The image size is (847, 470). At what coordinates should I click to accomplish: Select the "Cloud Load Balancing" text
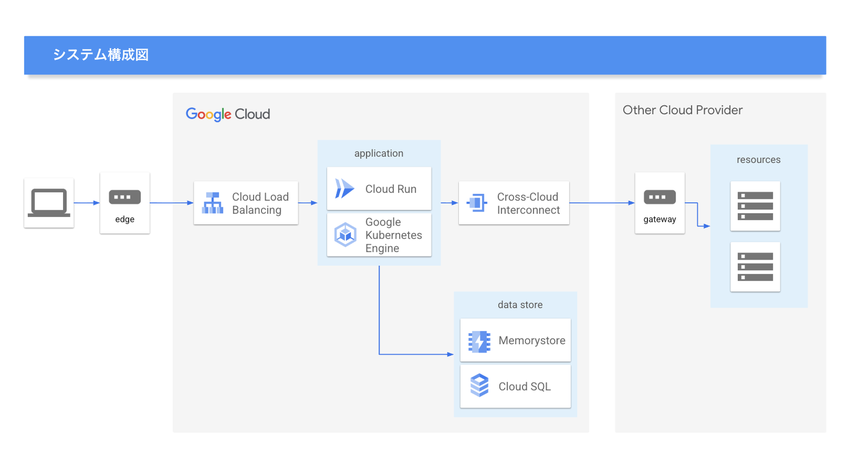click(260, 204)
